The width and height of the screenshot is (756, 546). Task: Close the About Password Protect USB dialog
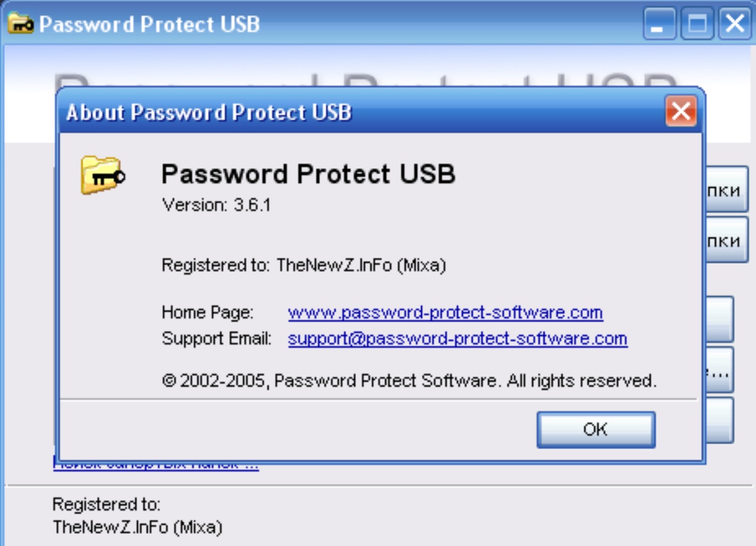point(681,112)
